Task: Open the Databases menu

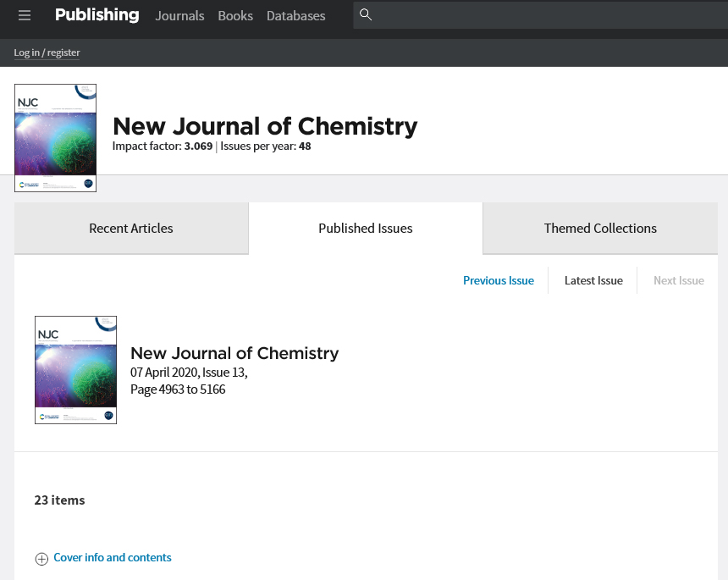Action: coord(295,16)
